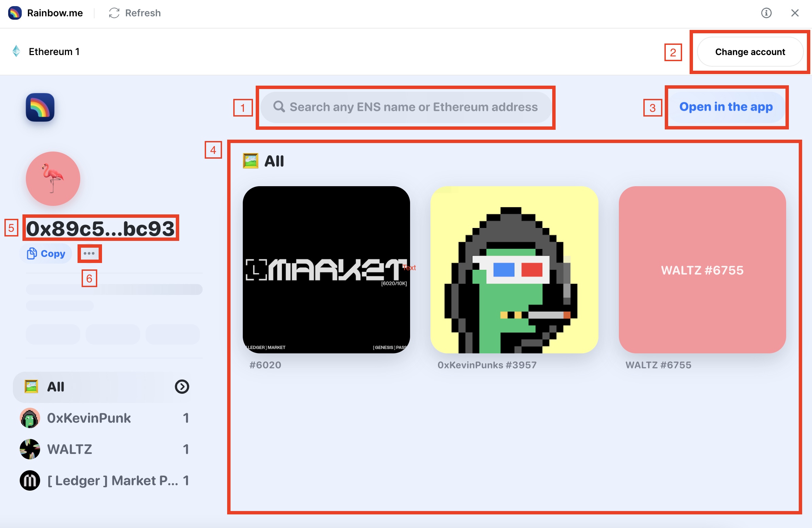
Task: Click the Rainbow.me app icon
Action: 15,13
